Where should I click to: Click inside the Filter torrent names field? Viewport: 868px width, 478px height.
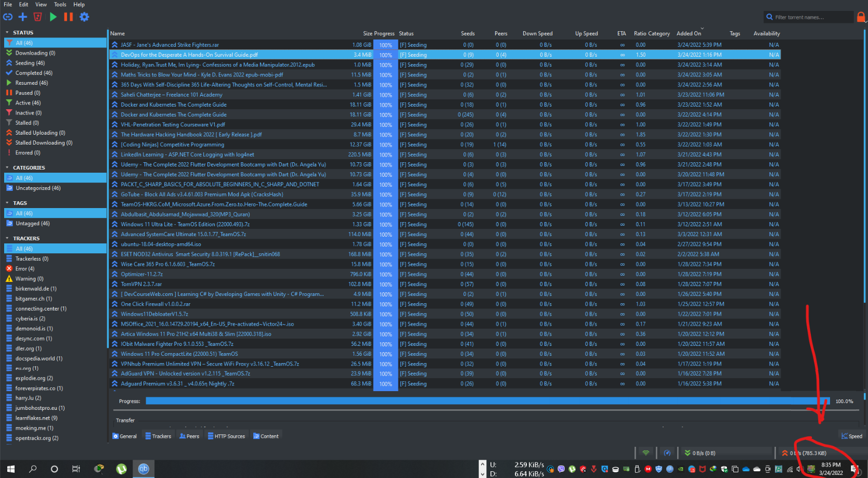pos(809,17)
